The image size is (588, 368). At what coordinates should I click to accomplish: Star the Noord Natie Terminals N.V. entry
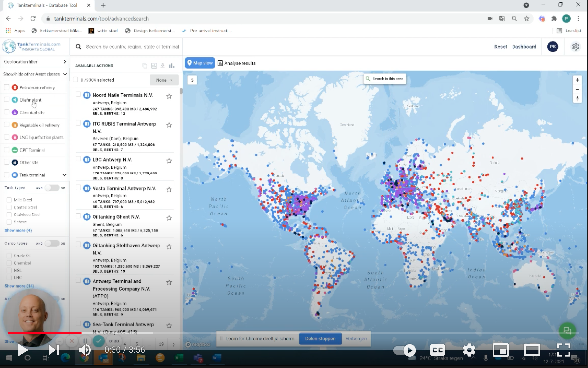[x=169, y=96]
